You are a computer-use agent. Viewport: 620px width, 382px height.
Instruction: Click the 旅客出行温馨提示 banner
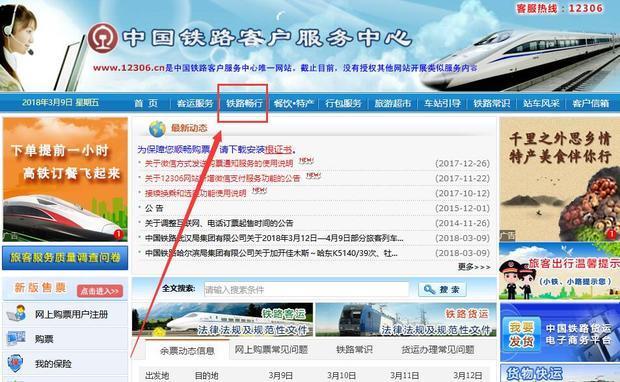(x=560, y=271)
